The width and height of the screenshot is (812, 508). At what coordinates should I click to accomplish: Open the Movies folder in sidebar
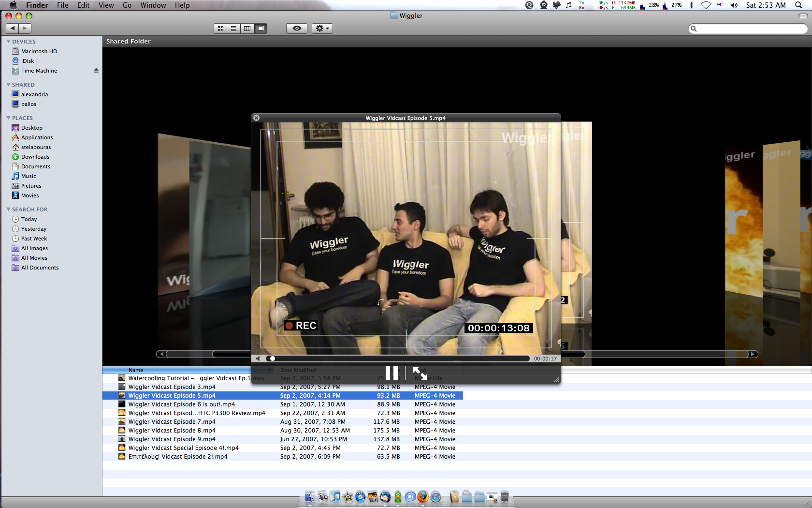point(30,195)
